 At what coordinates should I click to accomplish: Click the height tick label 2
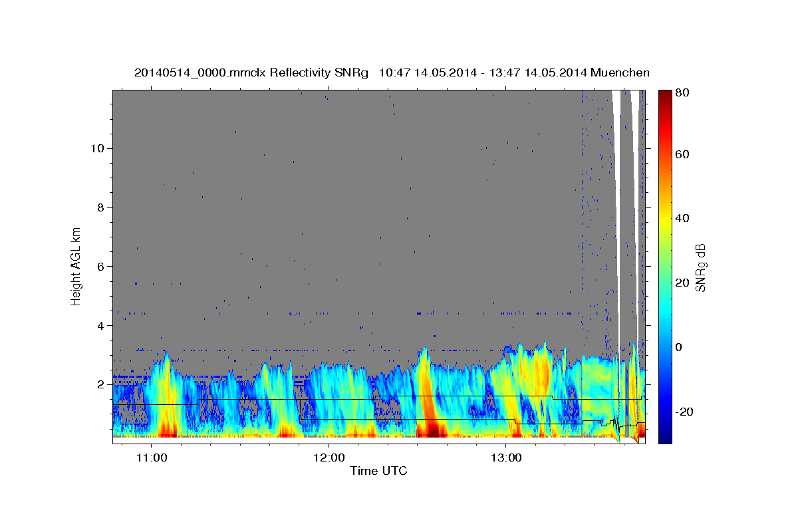(x=102, y=385)
